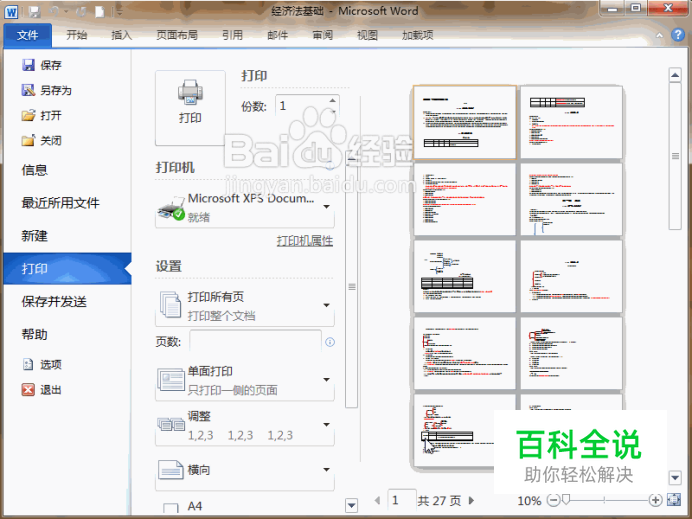This screenshot has width=692, height=519.
Task: Click the Undo icon in quick access toolbar
Action: coord(55,11)
